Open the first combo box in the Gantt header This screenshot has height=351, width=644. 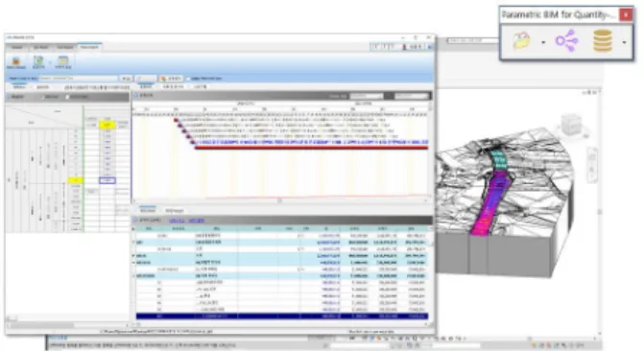click(367, 96)
